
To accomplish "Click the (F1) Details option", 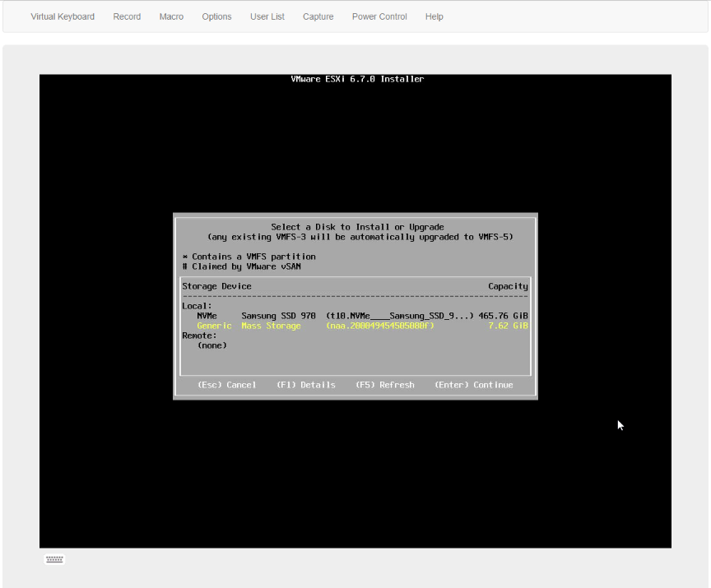I will [306, 385].
